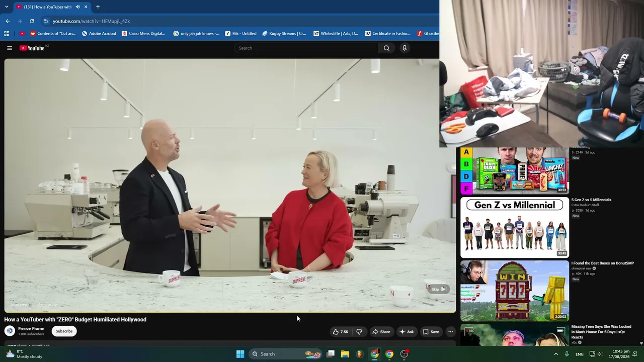Save the video to a playlist
Screen dimensions: 644x362
pos(431,332)
